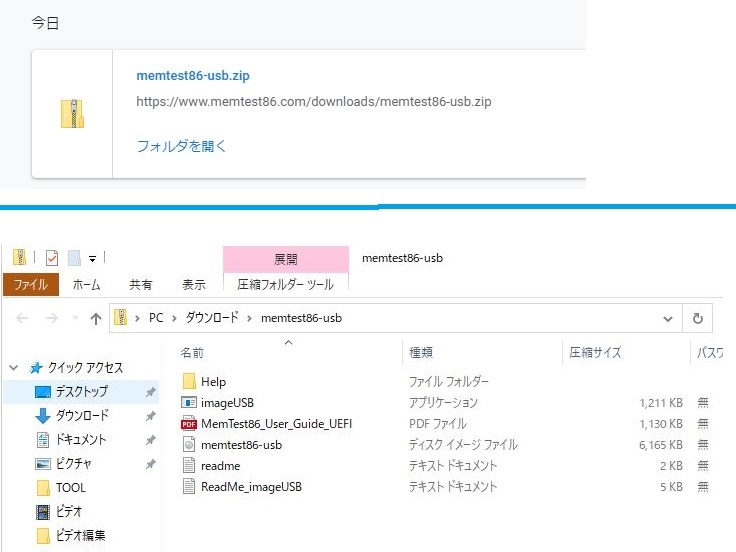Click memtest86-usb in the address breadcrumb

click(301, 318)
